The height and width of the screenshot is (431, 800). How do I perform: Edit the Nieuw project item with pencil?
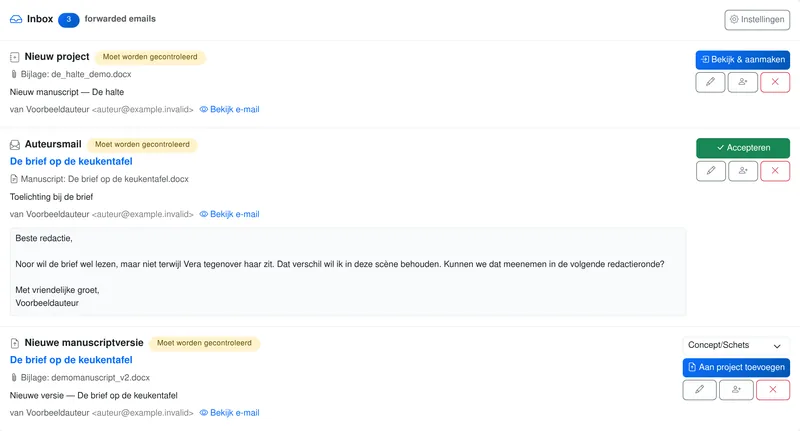710,82
